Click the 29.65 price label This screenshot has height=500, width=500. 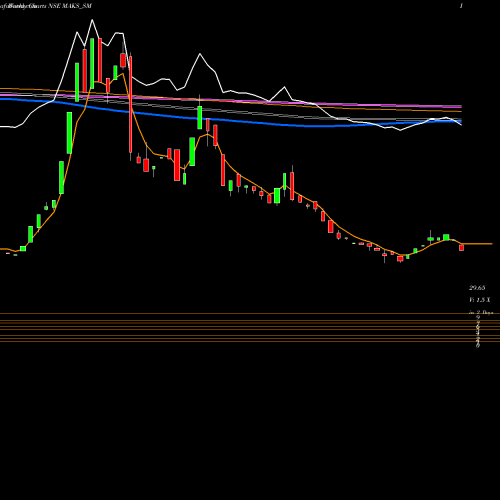click(477, 288)
